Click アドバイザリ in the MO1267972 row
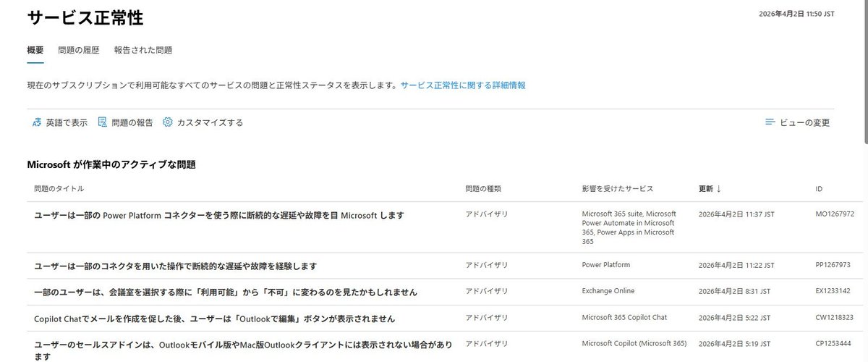The width and height of the screenshot is (868, 362). [x=487, y=214]
